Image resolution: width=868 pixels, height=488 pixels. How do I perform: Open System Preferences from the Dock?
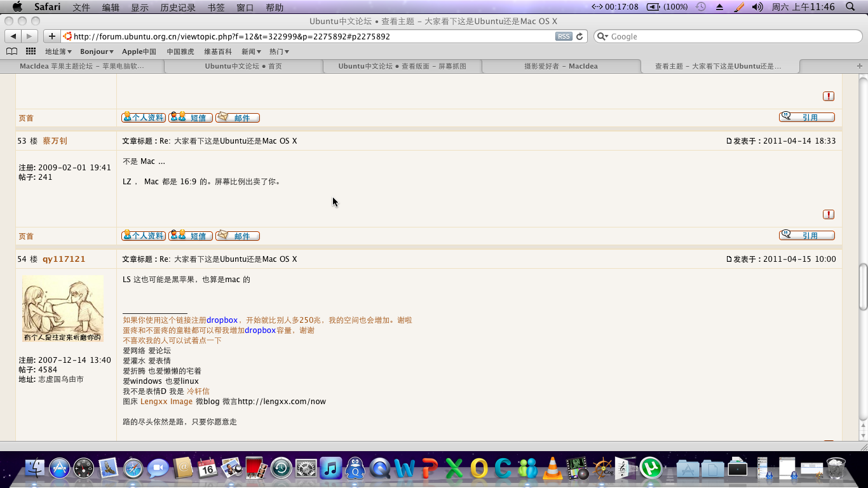point(306,470)
